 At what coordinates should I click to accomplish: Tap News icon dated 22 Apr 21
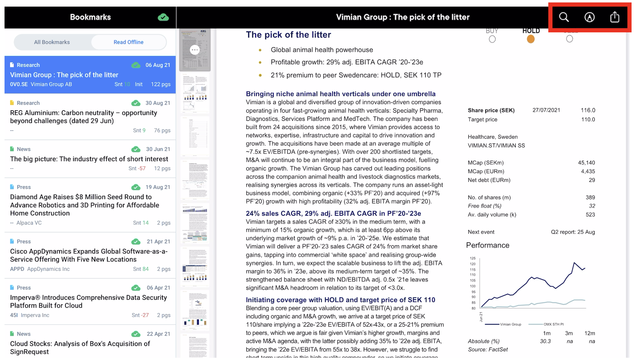point(12,334)
